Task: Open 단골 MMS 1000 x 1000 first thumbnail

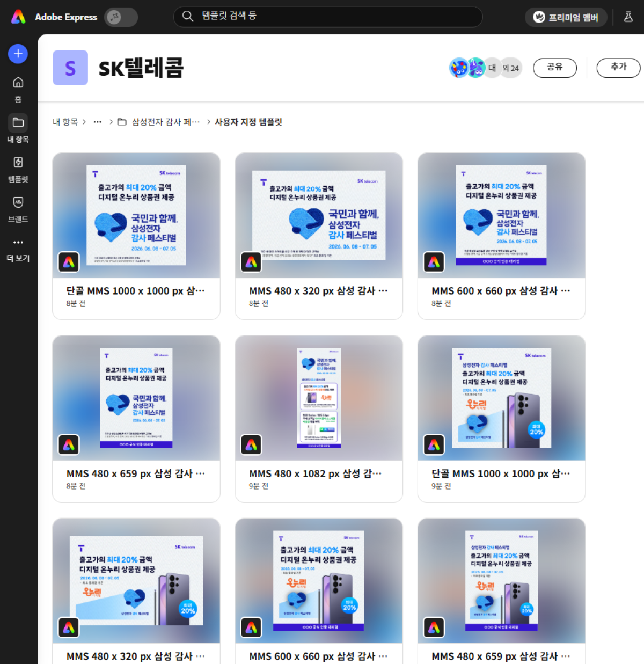Action: (136, 215)
